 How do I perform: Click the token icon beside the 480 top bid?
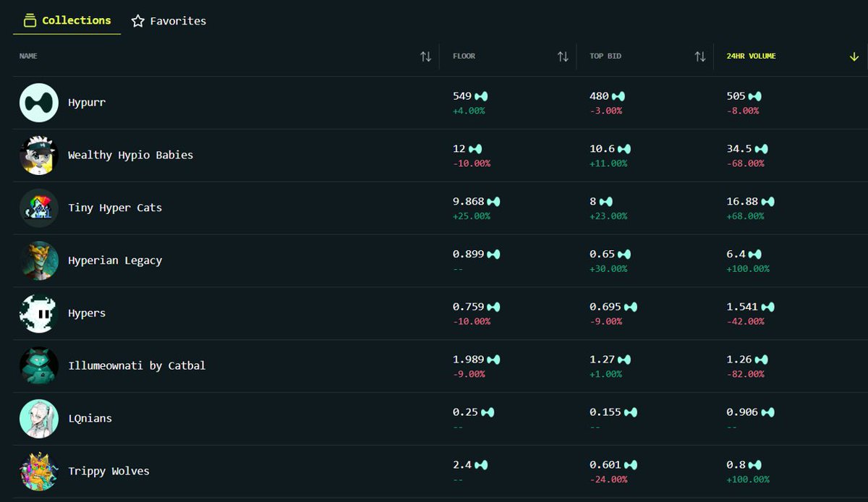619,95
